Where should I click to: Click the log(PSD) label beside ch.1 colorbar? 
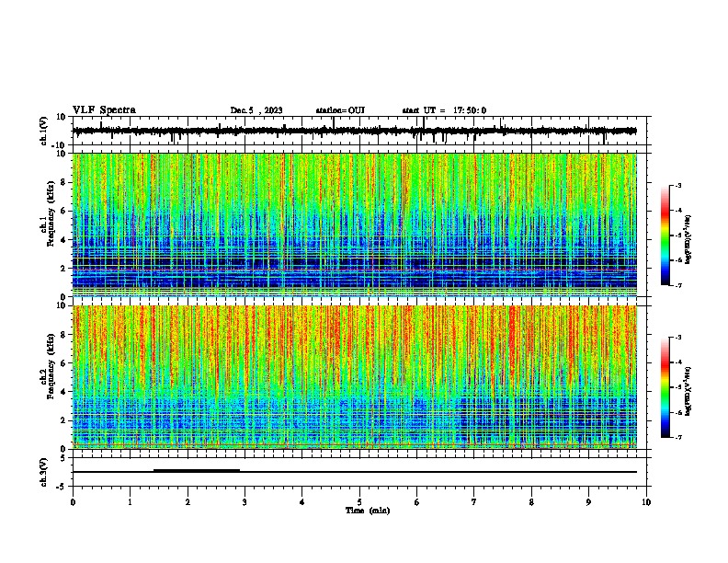click(688, 239)
